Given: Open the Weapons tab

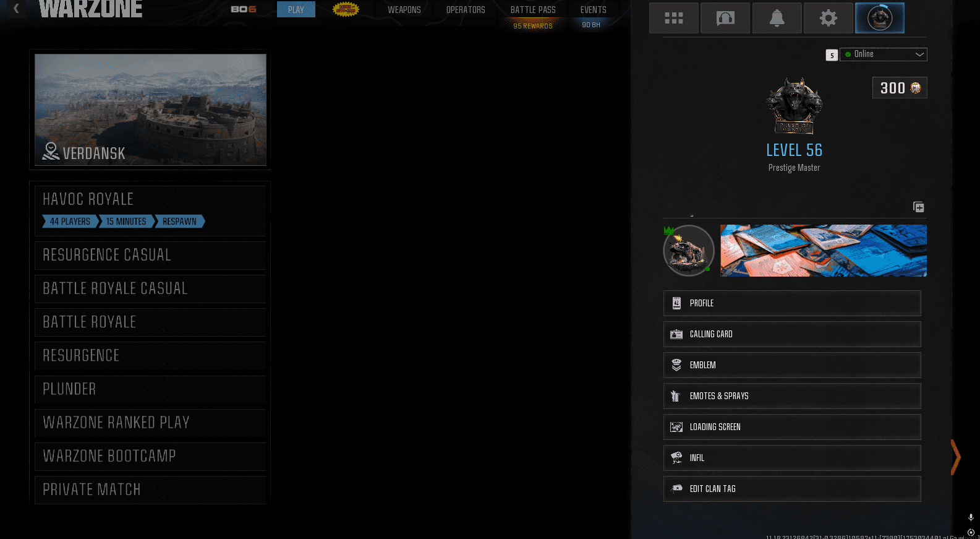Looking at the screenshot, I should pos(404,10).
